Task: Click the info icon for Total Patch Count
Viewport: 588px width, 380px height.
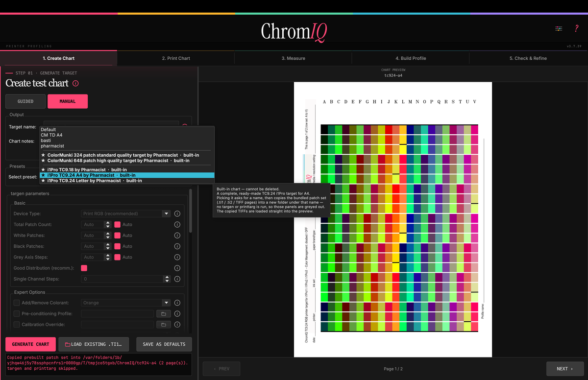Action: [177, 224]
